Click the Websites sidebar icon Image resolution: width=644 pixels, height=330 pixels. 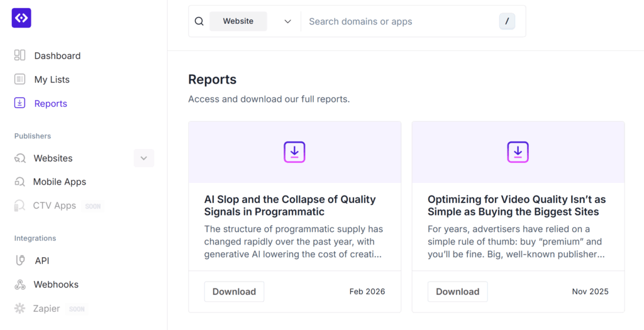pyautogui.click(x=19, y=158)
